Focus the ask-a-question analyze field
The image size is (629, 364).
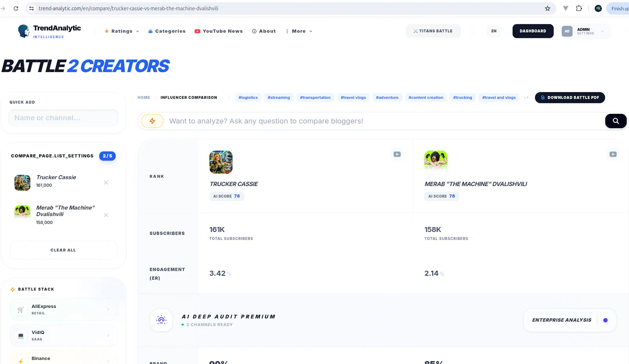click(385, 121)
